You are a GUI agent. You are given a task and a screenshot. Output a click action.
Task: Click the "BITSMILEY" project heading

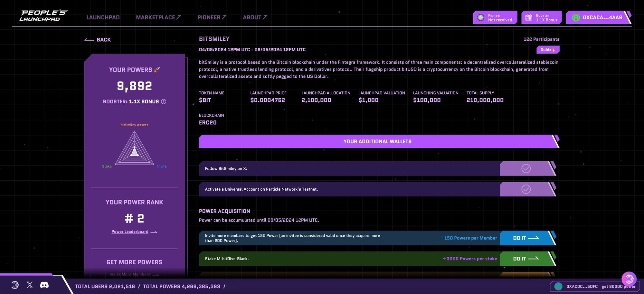tap(214, 39)
